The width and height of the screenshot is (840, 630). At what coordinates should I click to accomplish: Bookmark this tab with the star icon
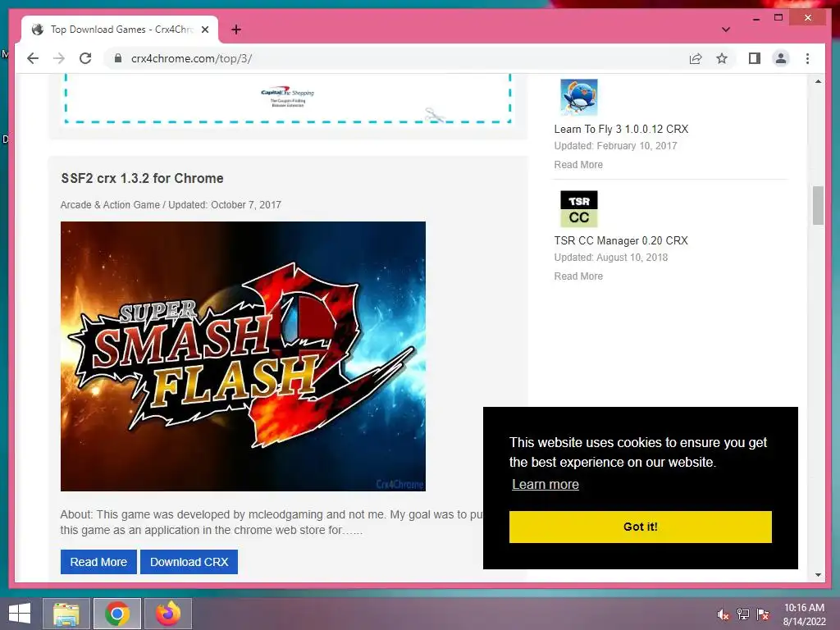tap(722, 58)
